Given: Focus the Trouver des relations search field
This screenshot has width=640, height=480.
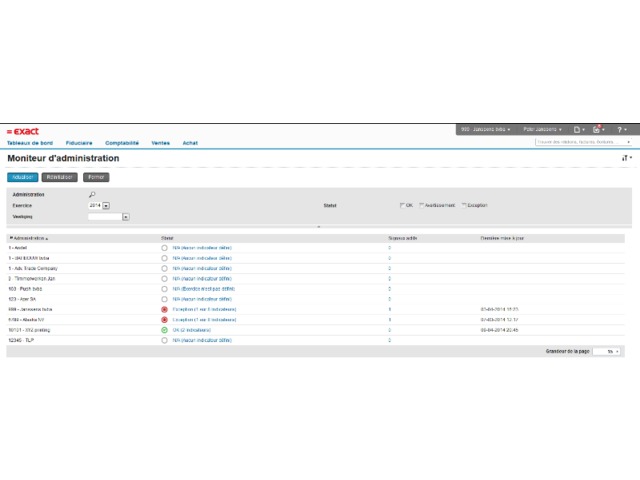Looking at the screenshot, I should coord(580,142).
